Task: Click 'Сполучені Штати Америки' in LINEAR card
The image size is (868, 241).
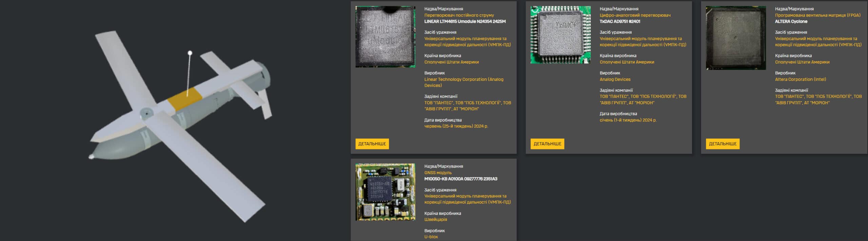Action: coord(451,62)
